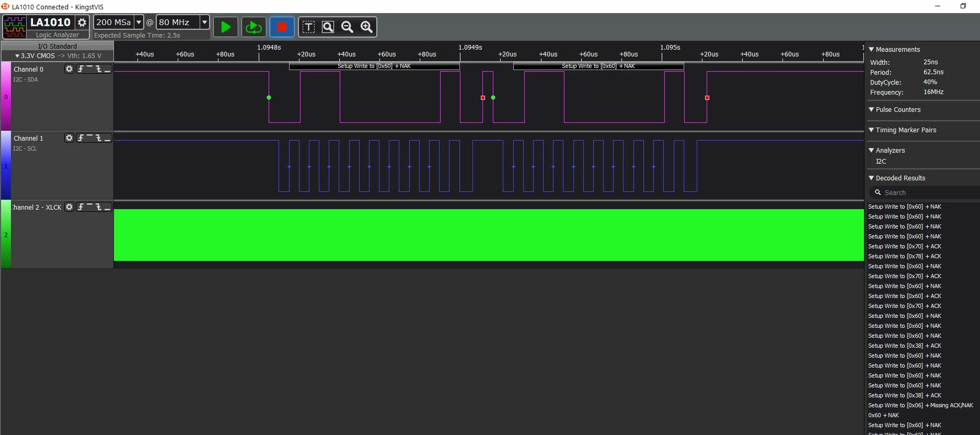Viewport: 980px width, 435px height.
Task: Set rising edge trigger on Channel 0
Action: pos(80,69)
